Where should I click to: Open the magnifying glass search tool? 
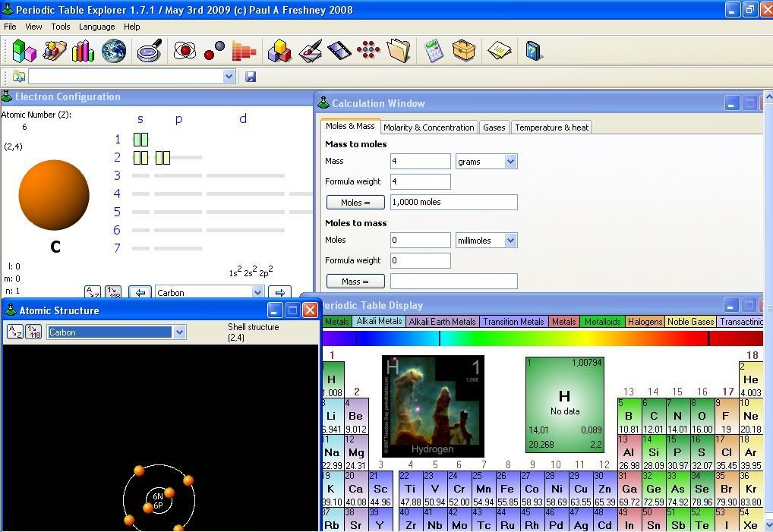click(150, 51)
